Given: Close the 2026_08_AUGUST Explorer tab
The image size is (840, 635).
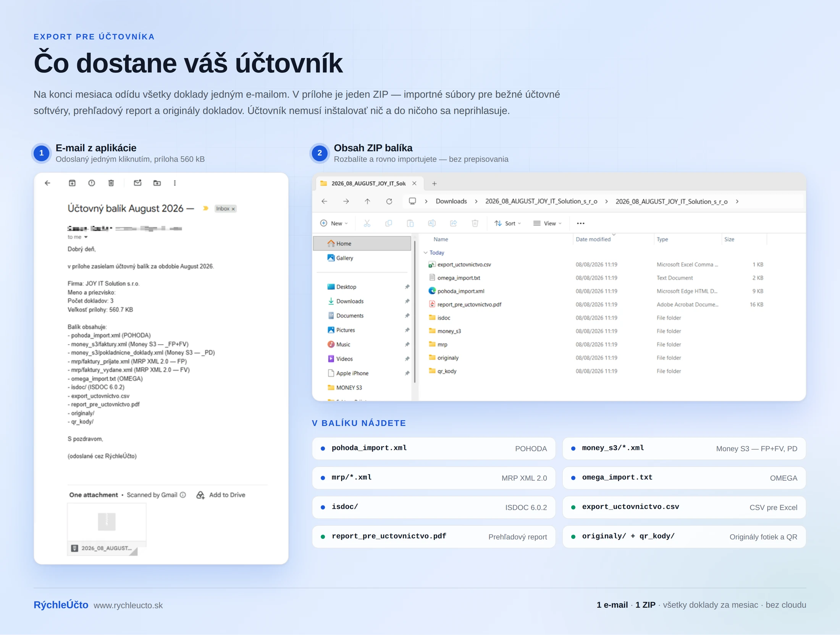Looking at the screenshot, I should [414, 183].
